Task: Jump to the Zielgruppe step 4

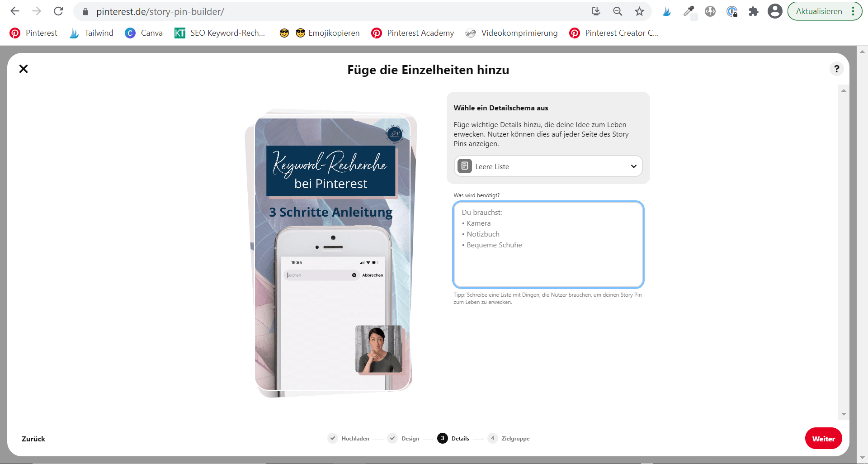Action: point(509,438)
